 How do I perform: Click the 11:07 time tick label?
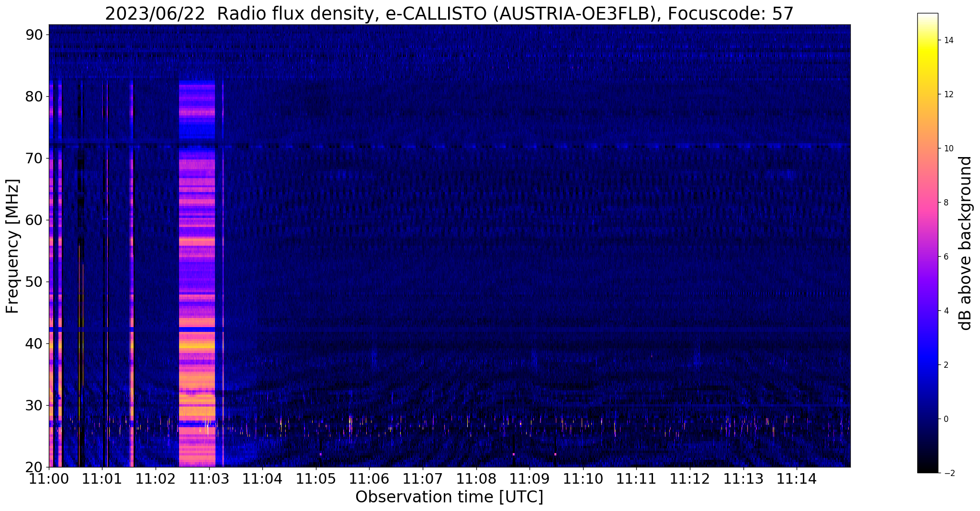(423, 478)
